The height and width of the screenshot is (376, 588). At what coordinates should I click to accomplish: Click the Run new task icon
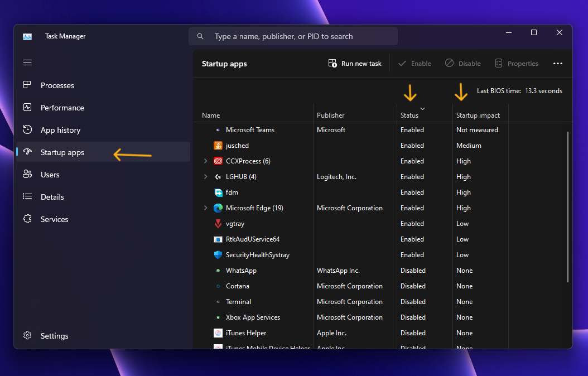[332, 64]
